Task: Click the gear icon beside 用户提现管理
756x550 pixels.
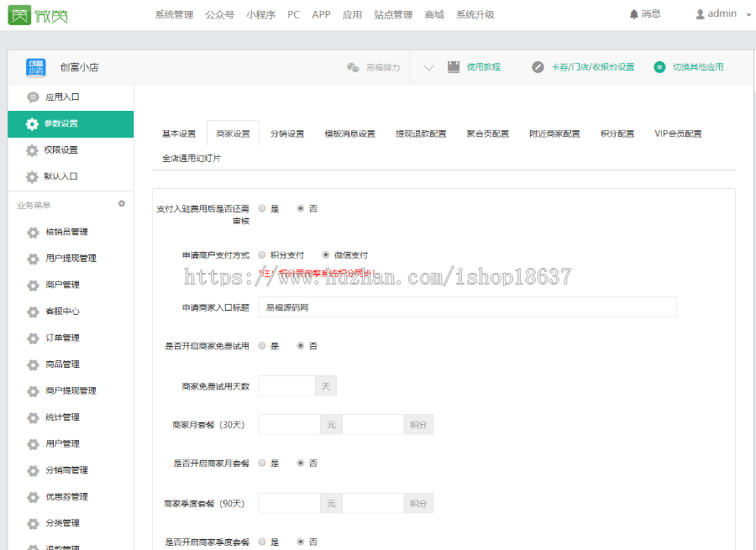Action: click(33, 259)
